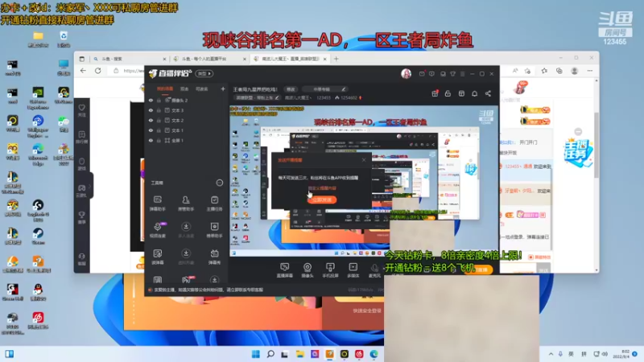
Task: Open the Edge settings and more menu
Action: (x=590, y=71)
